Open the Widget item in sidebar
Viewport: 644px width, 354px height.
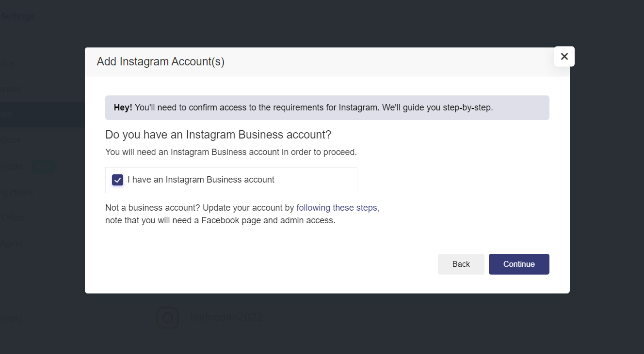point(12,166)
